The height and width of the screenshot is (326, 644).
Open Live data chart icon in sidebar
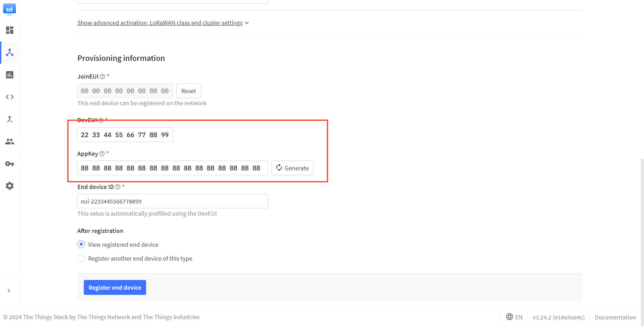pos(10,75)
